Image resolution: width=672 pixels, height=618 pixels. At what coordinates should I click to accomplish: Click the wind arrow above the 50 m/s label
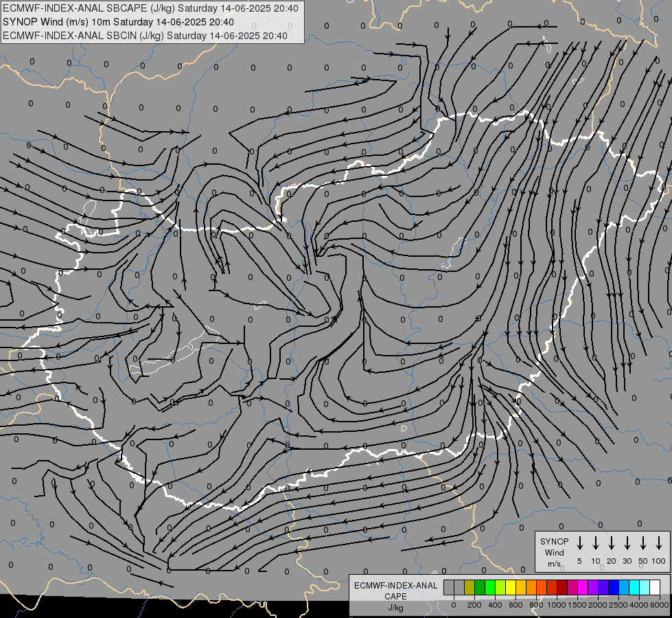pos(643,543)
